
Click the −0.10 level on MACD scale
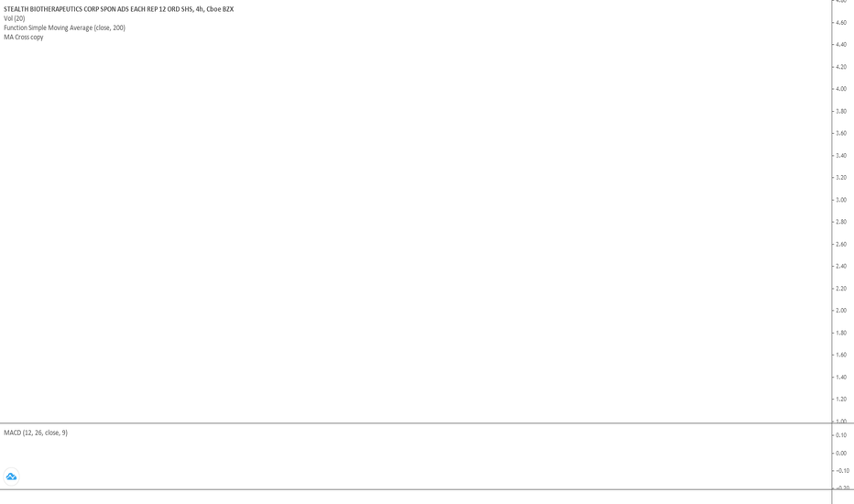pos(841,471)
